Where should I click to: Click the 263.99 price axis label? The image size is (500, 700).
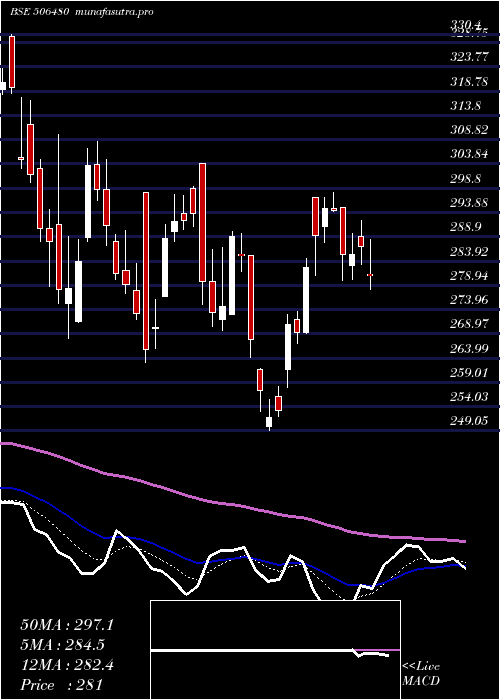coord(469,348)
